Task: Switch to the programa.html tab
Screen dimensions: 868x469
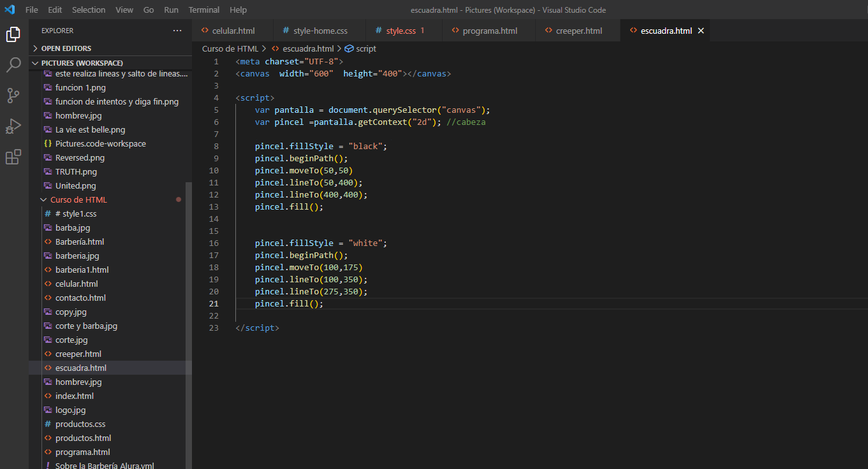Action: click(489, 31)
